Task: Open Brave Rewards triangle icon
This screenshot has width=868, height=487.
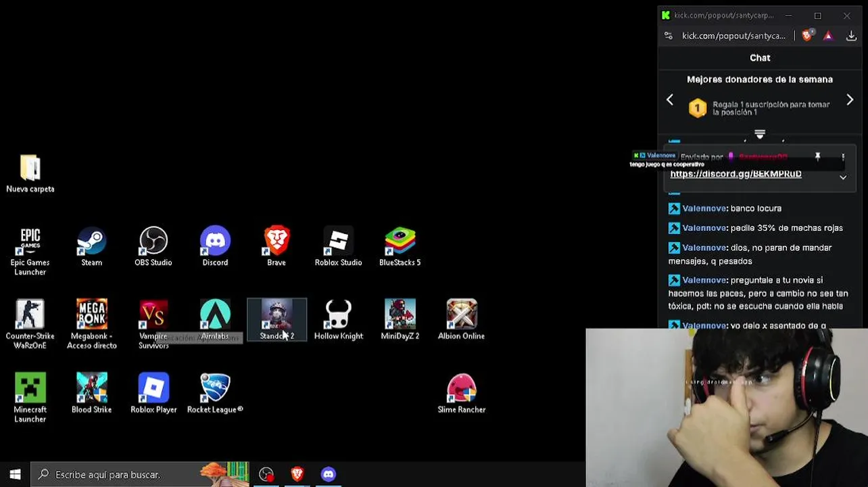Action: [828, 36]
